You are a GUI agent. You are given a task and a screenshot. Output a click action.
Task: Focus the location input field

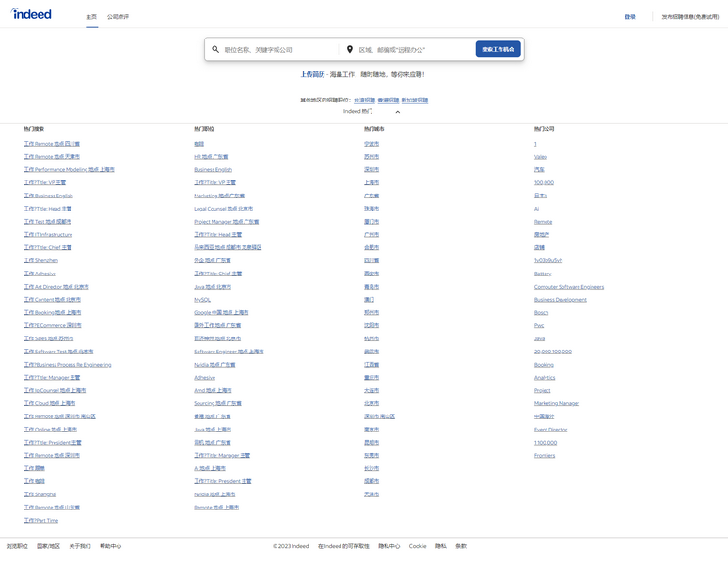412,49
